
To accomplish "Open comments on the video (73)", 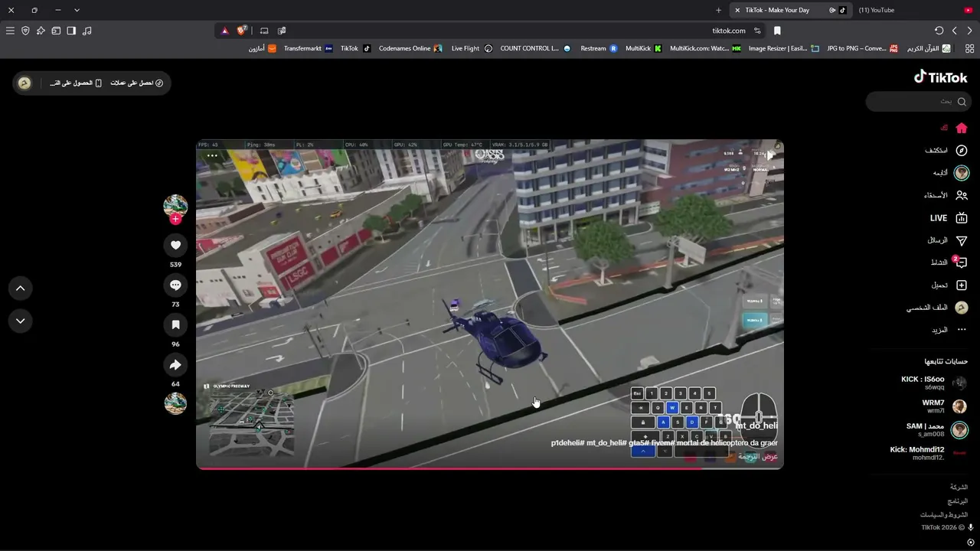I will pyautogui.click(x=175, y=285).
